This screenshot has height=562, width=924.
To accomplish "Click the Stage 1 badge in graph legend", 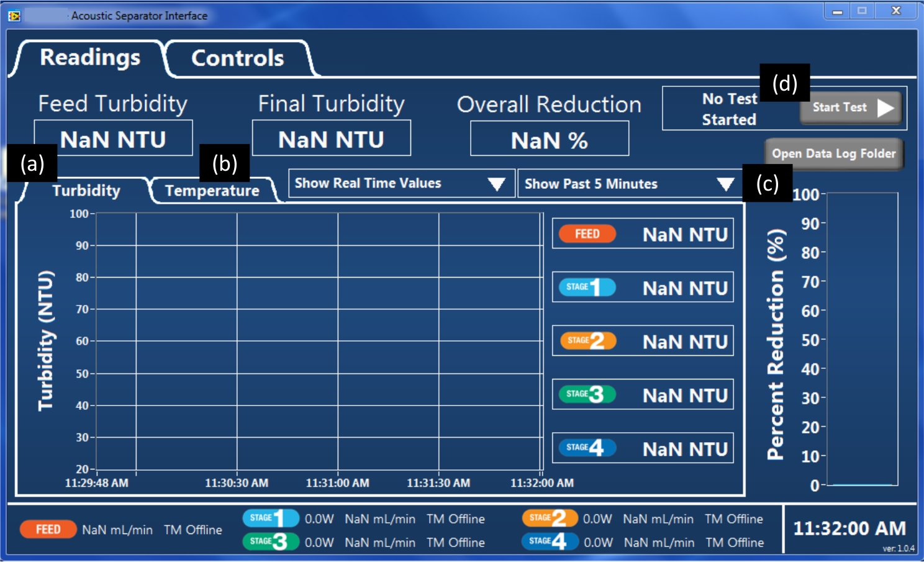I will point(587,287).
